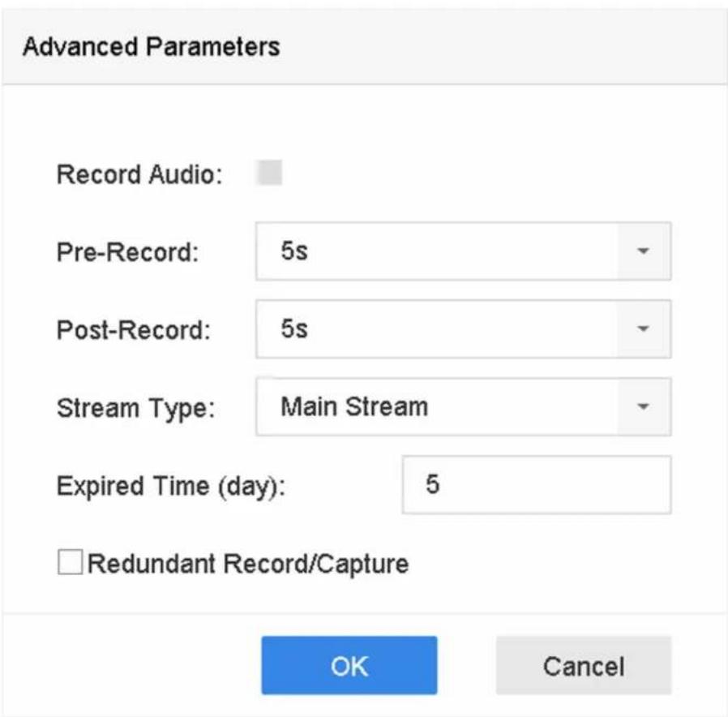728x717 pixels.
Task: Open the Post-Record dropdown
Action: click(463, 328)
